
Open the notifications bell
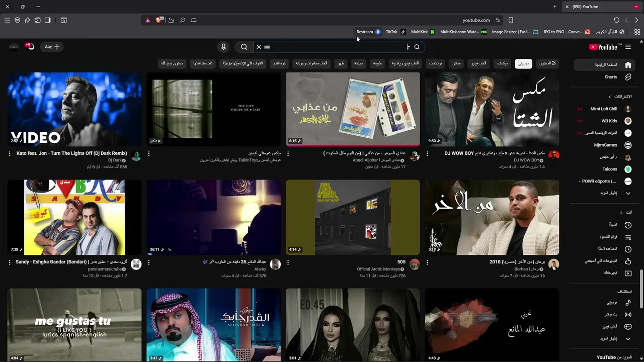pyautogui.click(x=31, y=47)
